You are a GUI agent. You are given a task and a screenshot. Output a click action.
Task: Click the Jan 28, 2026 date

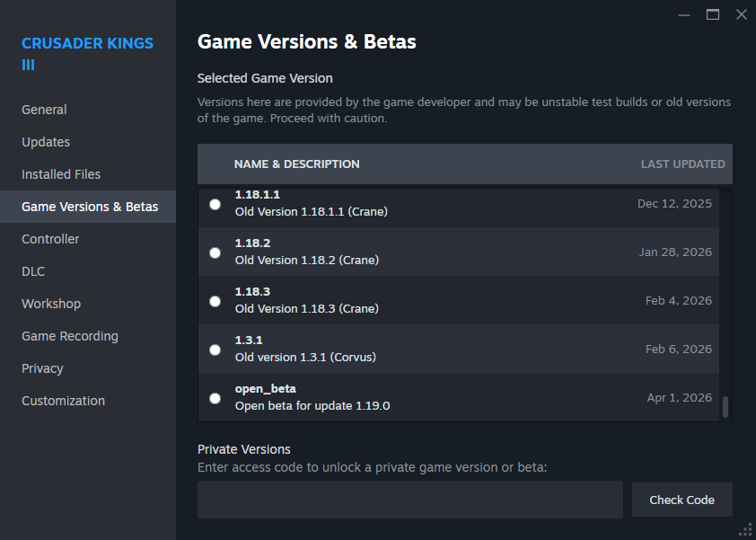(675, 252)
